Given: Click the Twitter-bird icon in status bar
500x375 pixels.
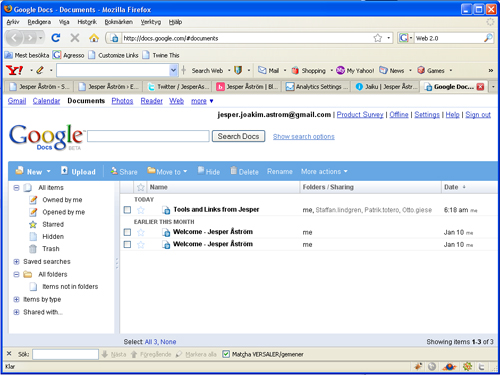Looking at the screenshot, I should coord(481,367).
